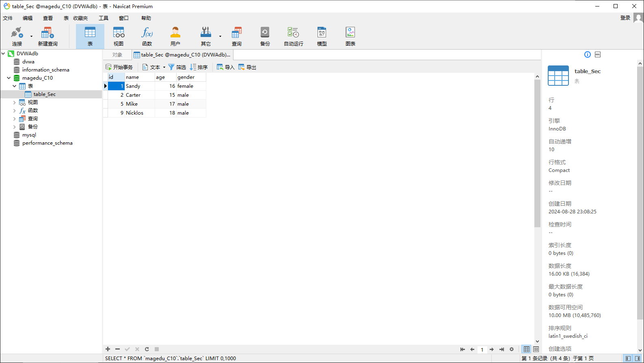Switch to the 对象 tab

click(x=117, y=55)
